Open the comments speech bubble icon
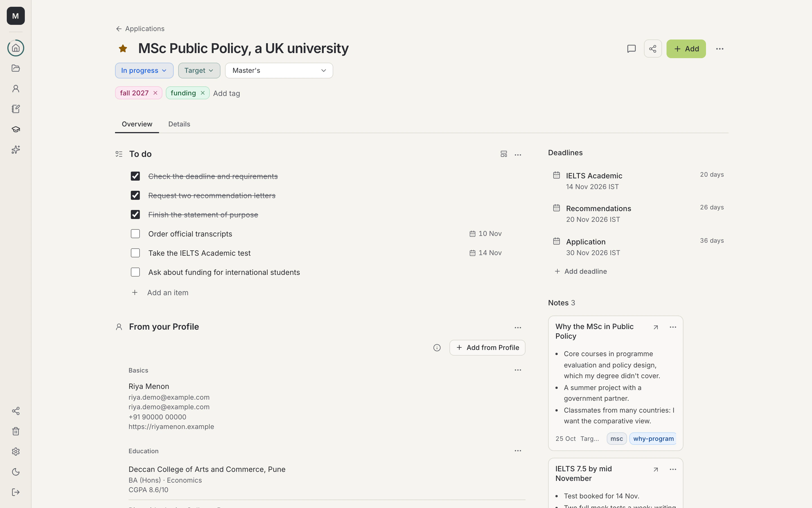The image size is (812, 508). (x=632, y=49)
